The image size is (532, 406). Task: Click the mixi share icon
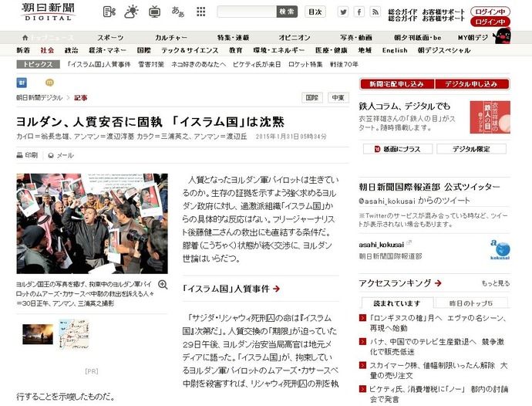coord(49,83)
